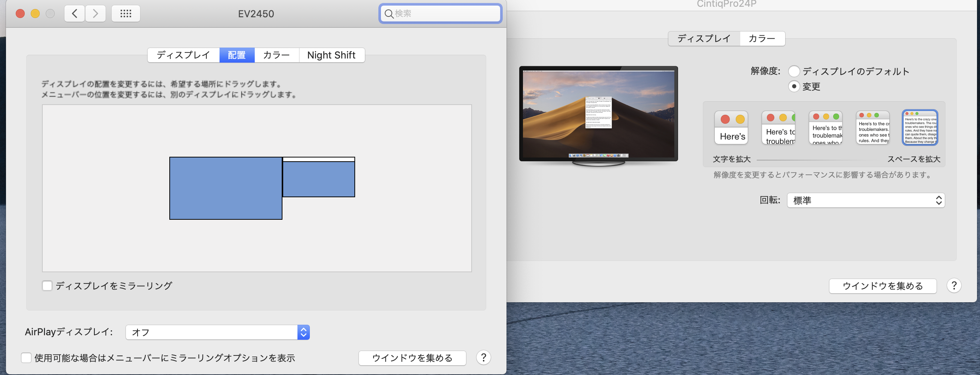Click ウインドウを集める in CintiqPro24P window
Image resolution: width=980 pixels, height=375 pixels.
point(883,286)
